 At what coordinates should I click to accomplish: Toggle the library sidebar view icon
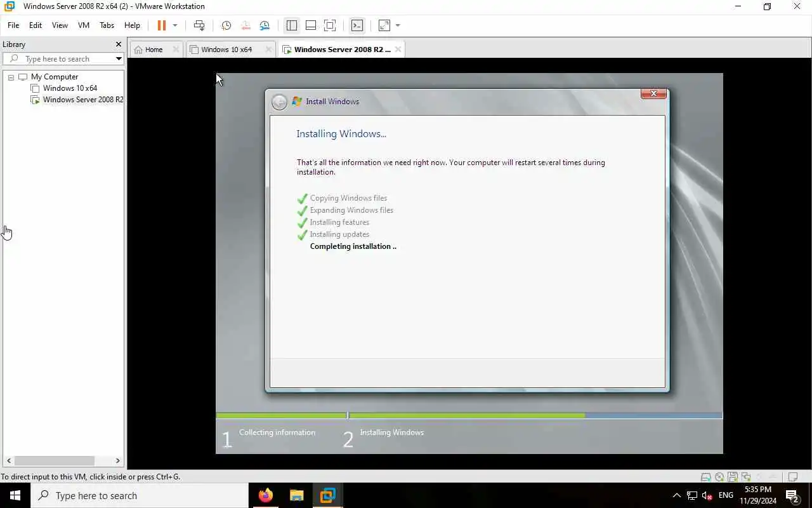pyautogui.click(x=292, y=25)
